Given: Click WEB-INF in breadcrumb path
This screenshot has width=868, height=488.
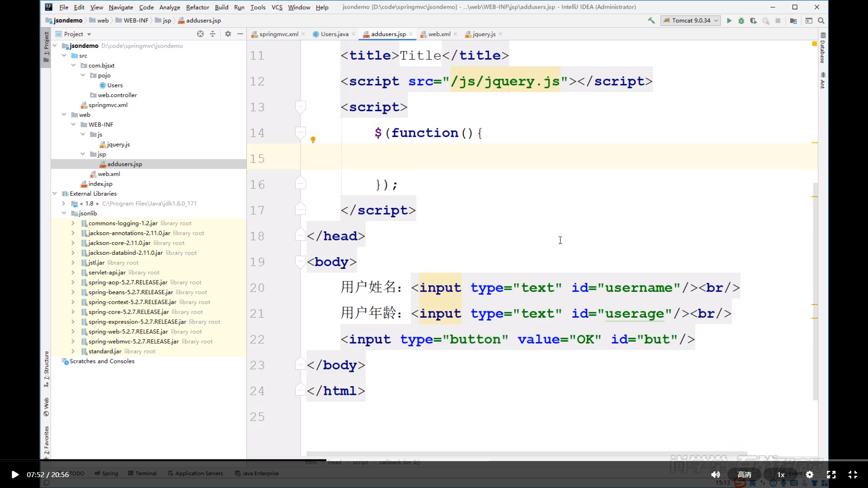Looking at the screenshot, I should tap(136, 21).
